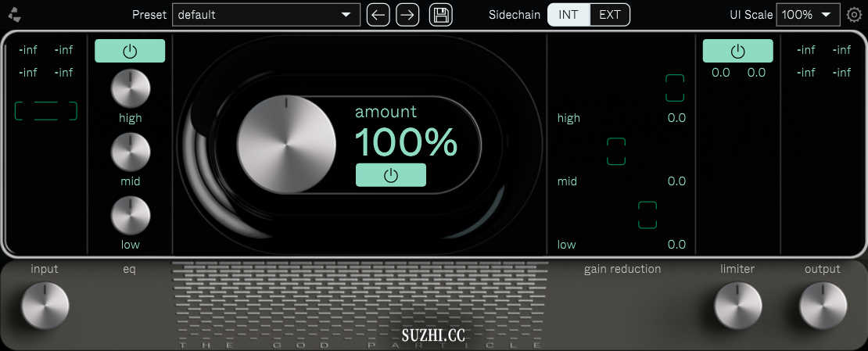Click the output gain knob
This screenshot has height=351, width=868.
(823, 305)
